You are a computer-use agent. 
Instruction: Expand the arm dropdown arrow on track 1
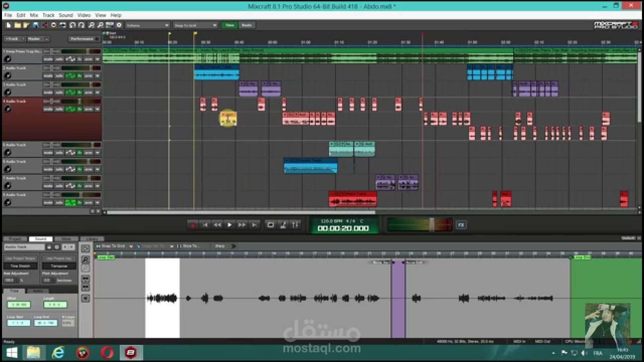click(97, 59)
